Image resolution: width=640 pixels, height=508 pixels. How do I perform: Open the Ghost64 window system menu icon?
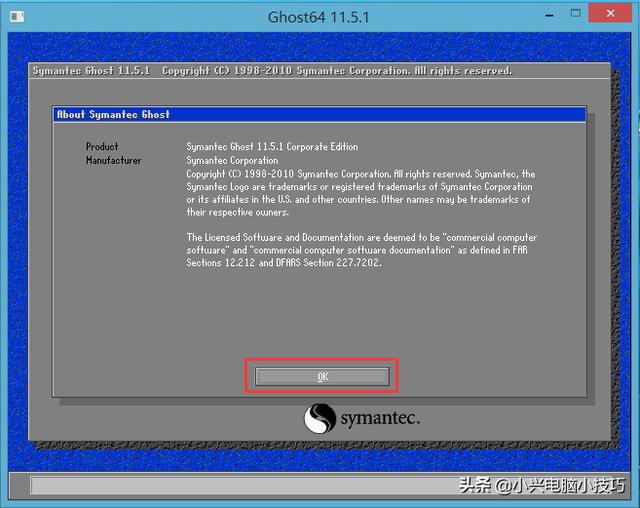click(x=17, y=16)
